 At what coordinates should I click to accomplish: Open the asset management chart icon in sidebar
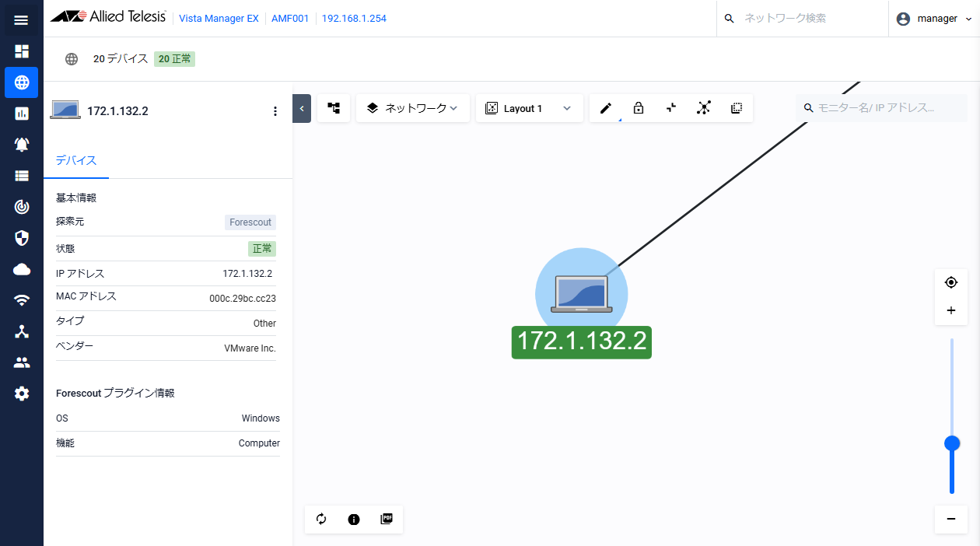click(x=21, y=114)
